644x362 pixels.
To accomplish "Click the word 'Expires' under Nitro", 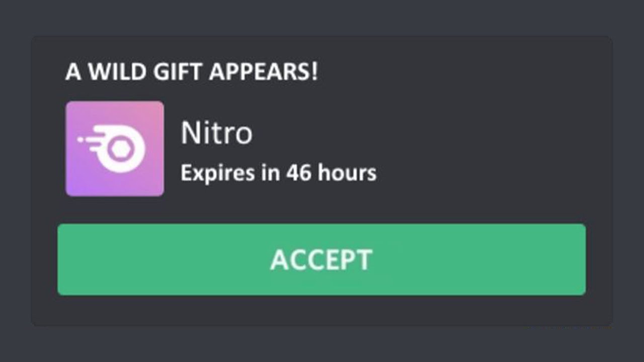I will [x=217, y=174].
